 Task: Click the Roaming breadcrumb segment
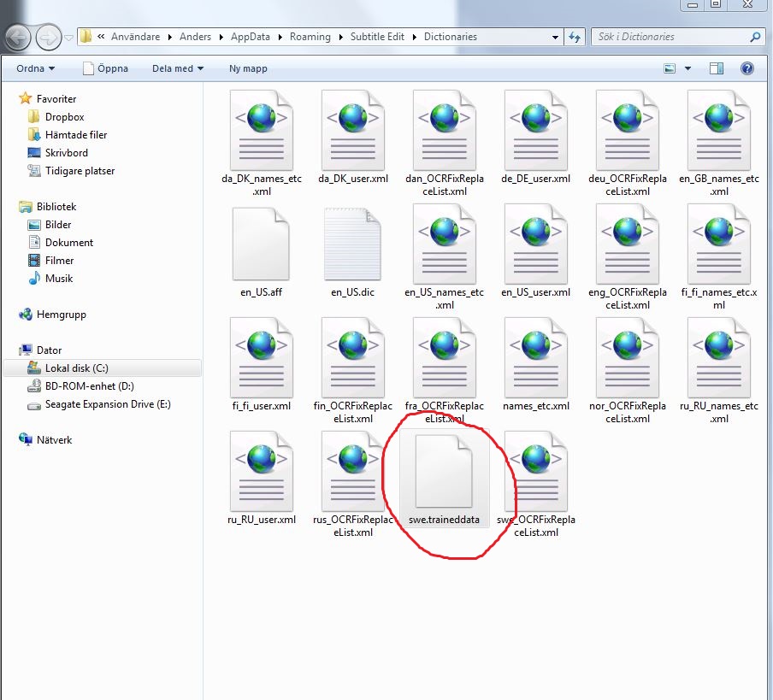[x=310, y=37]
